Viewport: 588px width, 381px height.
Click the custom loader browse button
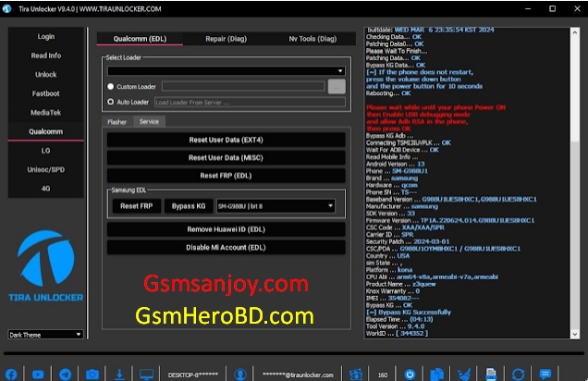point(337,87)
